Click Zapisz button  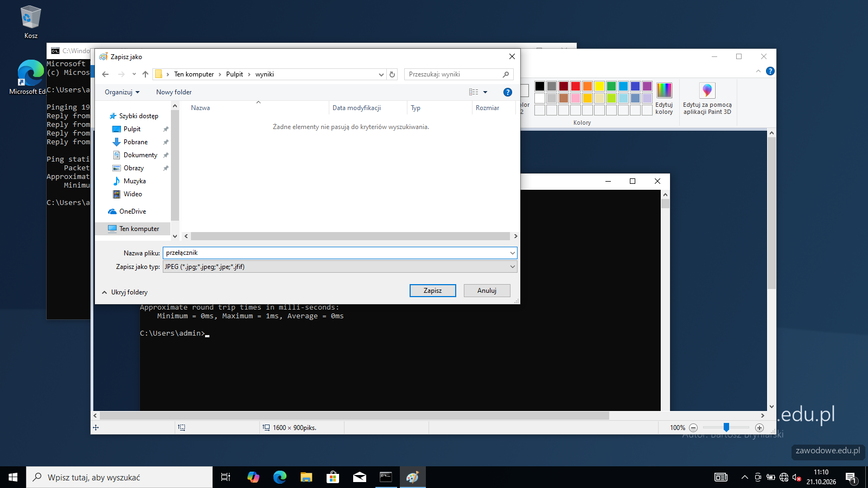point(433,291)
